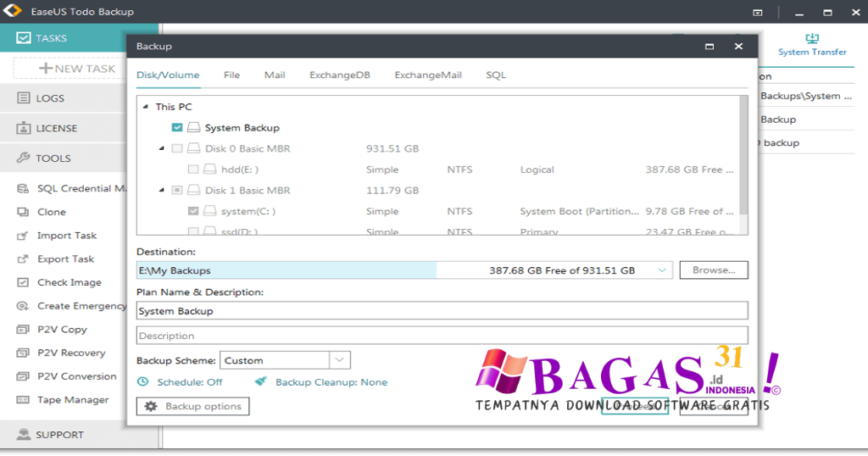Click the 111.79 GB size of Disk 1
The height and width of the screenshot is (456, 868).
click(392, 191)
